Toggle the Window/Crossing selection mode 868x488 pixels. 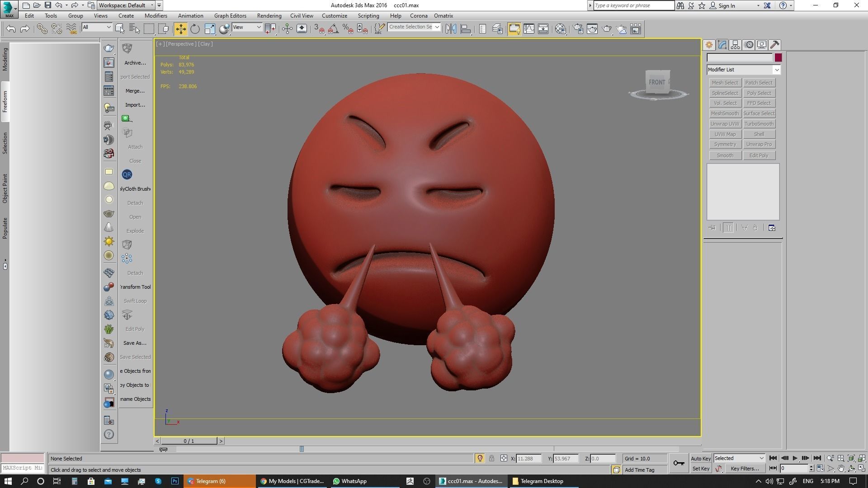(x=164, y=29)
